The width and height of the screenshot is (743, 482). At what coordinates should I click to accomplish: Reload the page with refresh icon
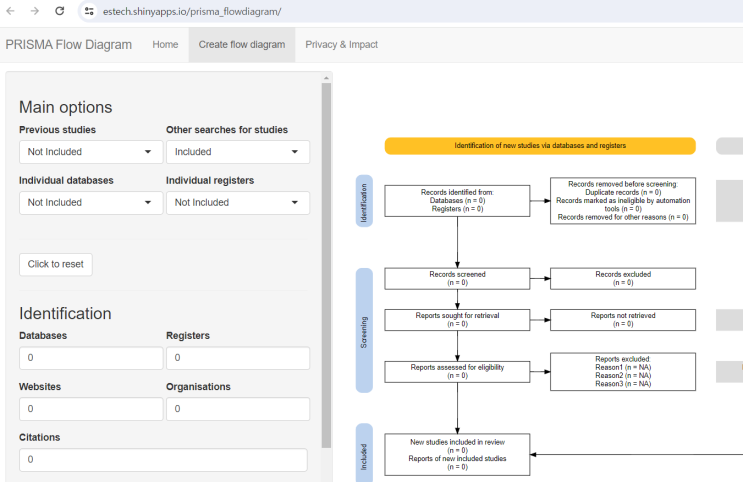coord(60,11)
